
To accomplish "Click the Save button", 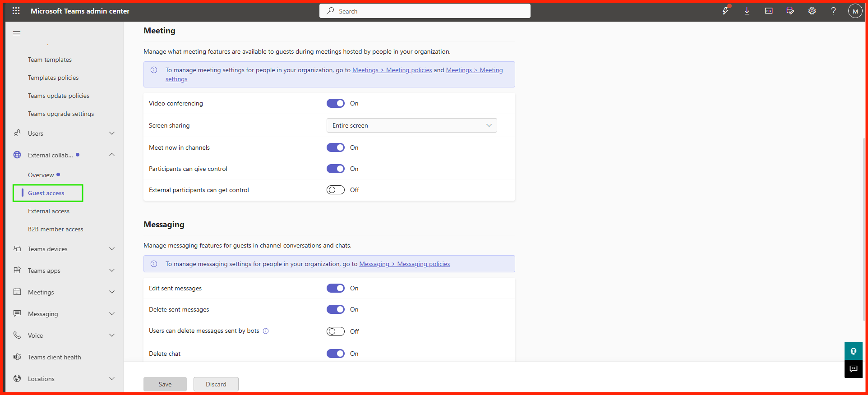I will coord(165,384).
